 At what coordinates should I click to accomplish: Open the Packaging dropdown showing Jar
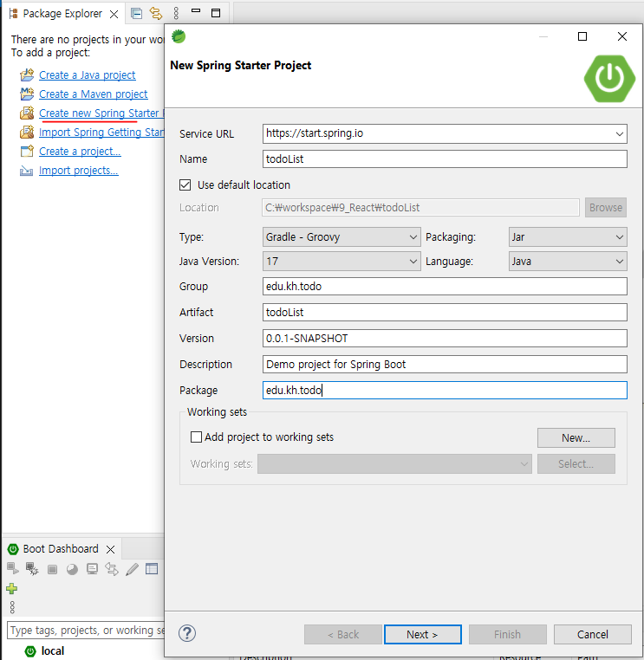click(568, 237)
